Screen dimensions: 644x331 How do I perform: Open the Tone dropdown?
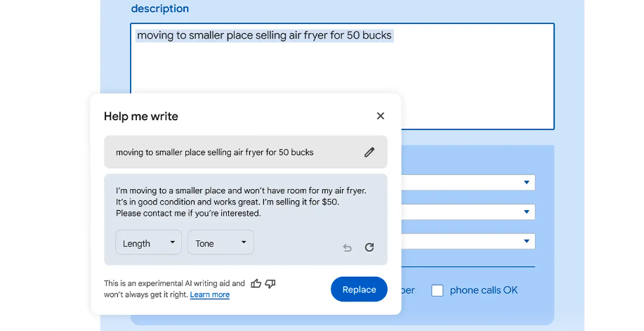point(221,242)
